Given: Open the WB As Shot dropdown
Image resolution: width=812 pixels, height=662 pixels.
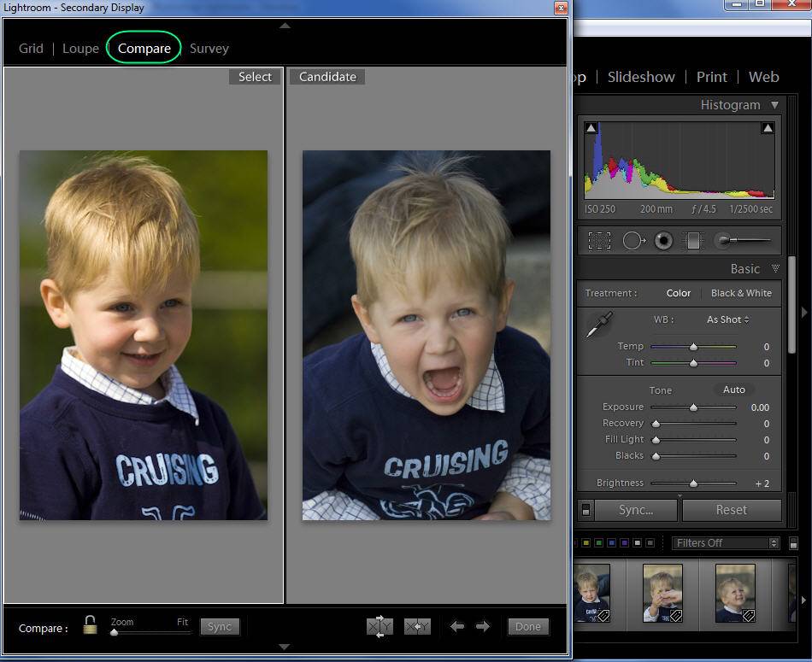Looking at the screenshot, I should (727, 319).
